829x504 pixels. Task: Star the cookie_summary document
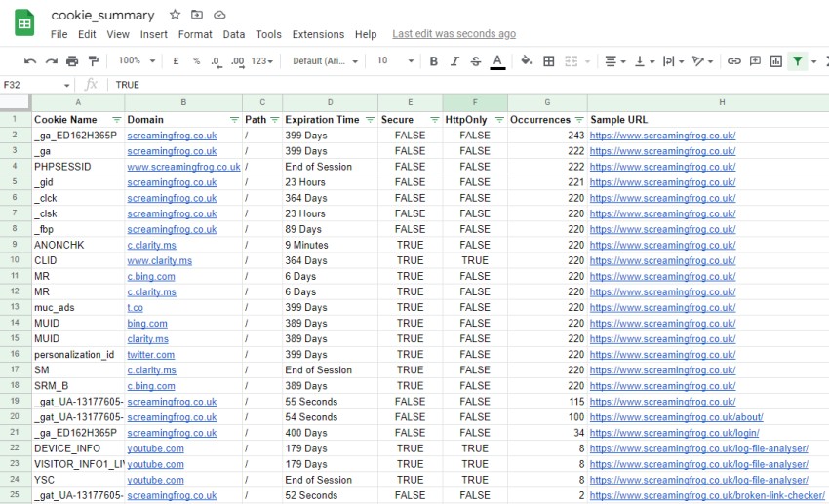[x=175, y=15]
